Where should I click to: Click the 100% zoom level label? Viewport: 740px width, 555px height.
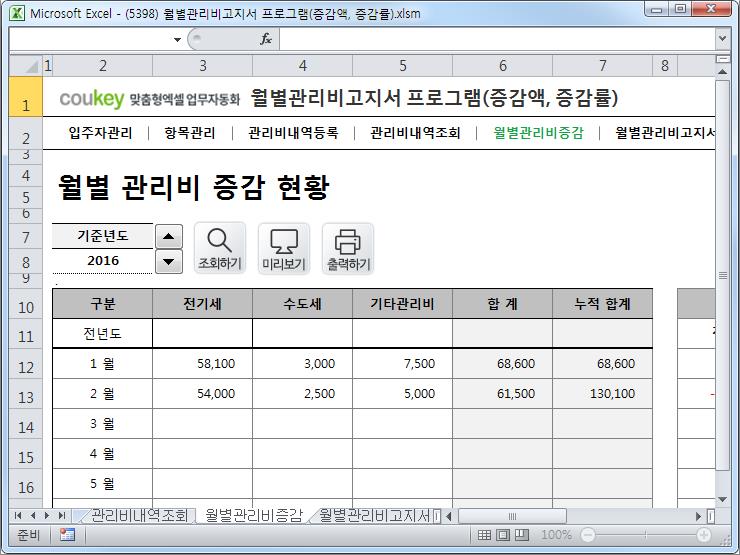pyautogui.click(x=556, y=535)
